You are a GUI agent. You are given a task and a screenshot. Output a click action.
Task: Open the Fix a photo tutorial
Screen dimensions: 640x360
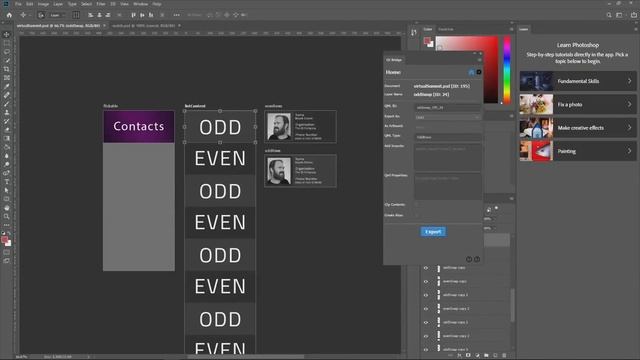pos(578,104)
